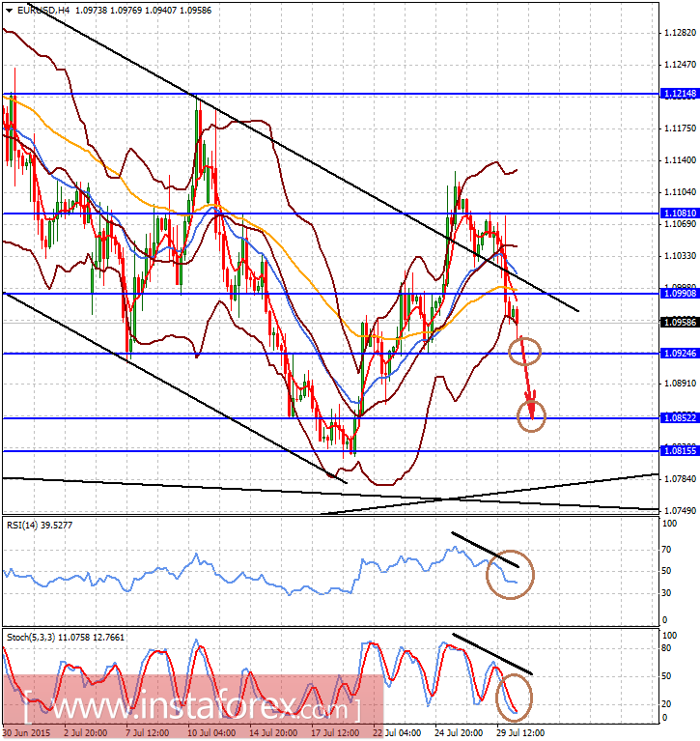Screen dimensions: 700x741
Task: Click the 1.12148 blue price level tag
Action: click(x=680, y=94)
